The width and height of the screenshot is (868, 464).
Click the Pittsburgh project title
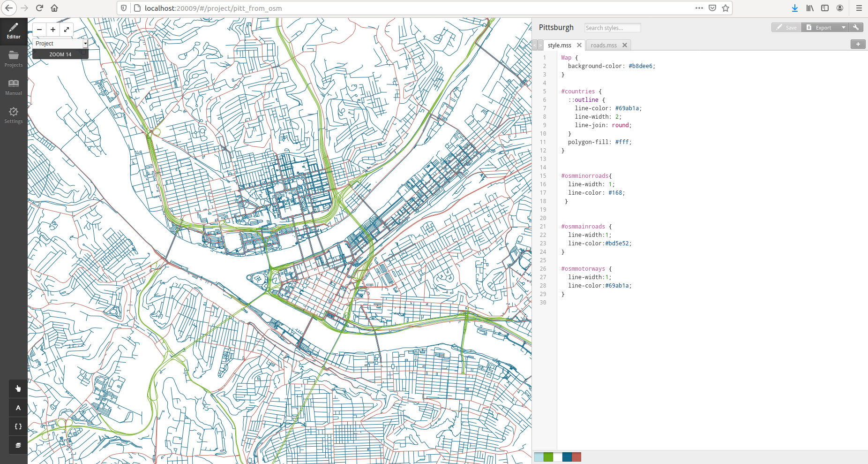click(x=556, y=27)
